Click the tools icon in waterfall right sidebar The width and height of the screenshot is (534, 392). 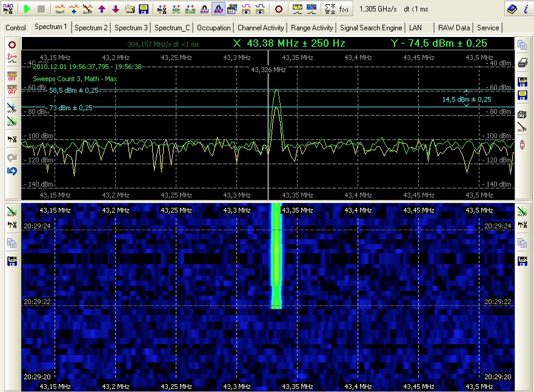pyautogui.click(x=522, y=225)
